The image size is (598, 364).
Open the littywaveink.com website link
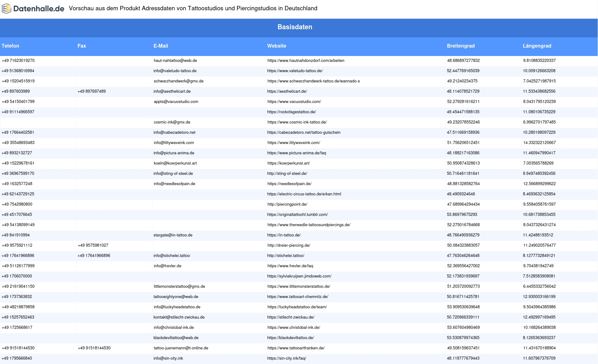pos(294,143)
